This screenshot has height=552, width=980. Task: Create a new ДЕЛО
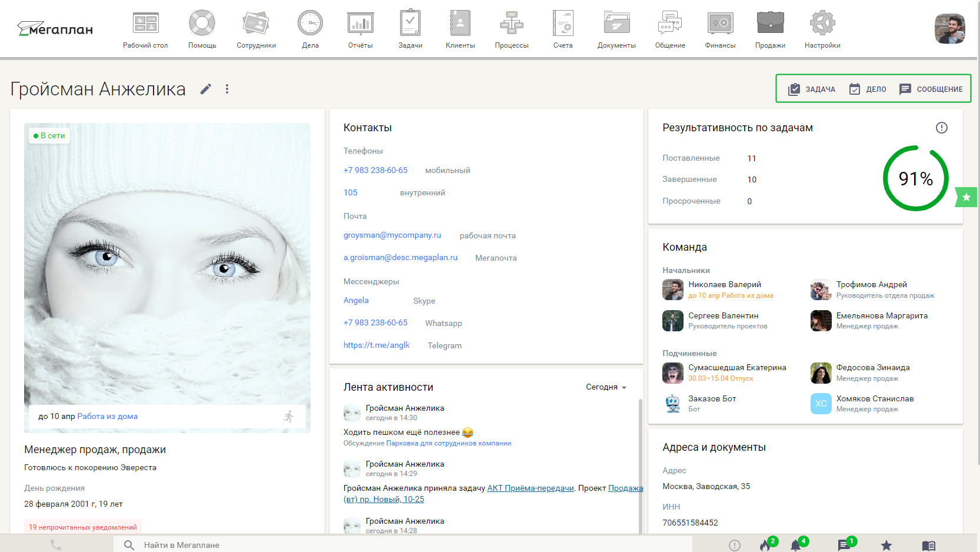pos(868,89)
